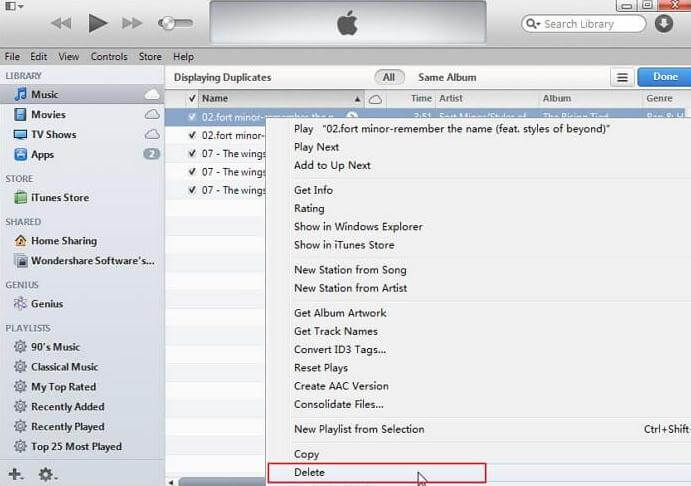Open the View menu
The height and width of the screenshot is (486, 691).
[x=69, y=57]
